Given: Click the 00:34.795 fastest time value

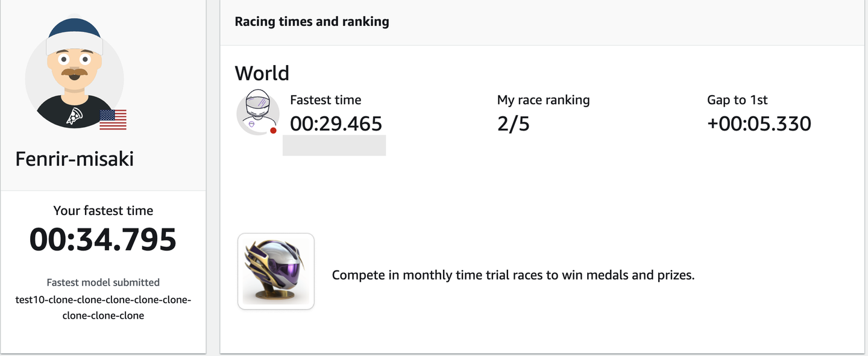Looking at the screenshot, I should (103, 240).
